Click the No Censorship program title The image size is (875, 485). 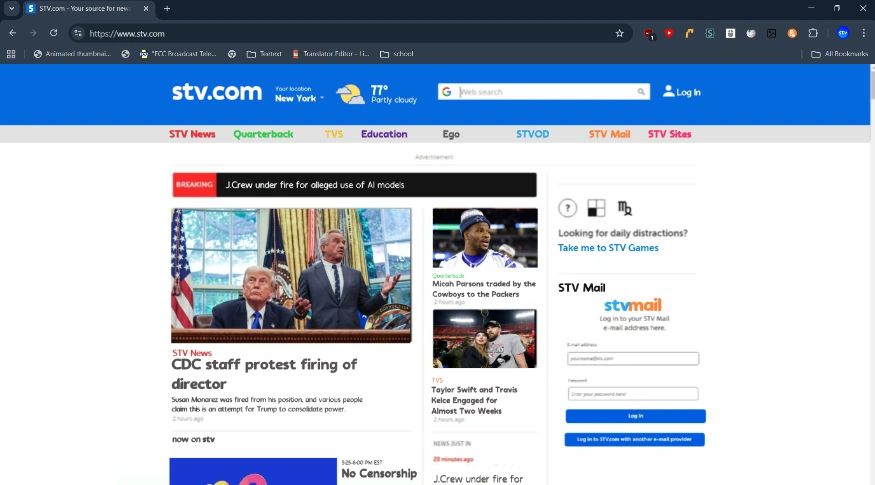379,474
